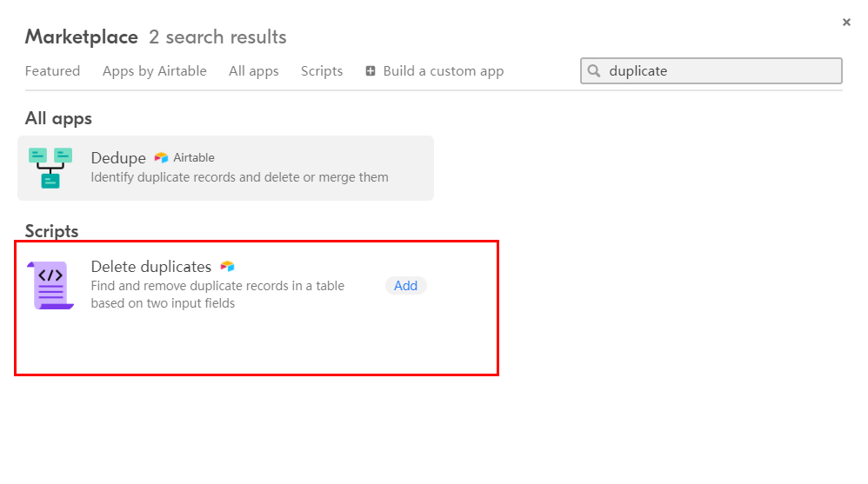Switch to Apps by Airtable tab
This screenshot has height=484, width=868.
point(155,70)
